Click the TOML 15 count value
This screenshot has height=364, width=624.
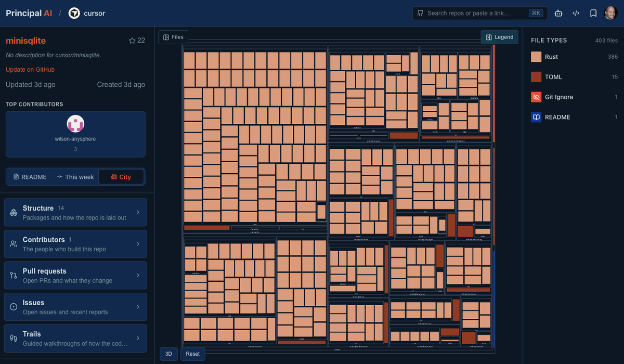[615, 77]
